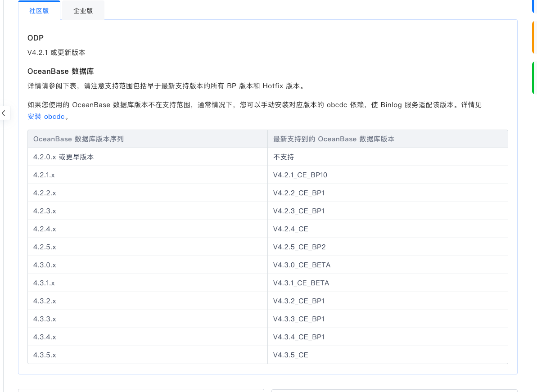Image resolution: width=537 pixels, height=392 pixels.
Task: Switch to the 社区版 tab
Action: (x=39, y=11)
